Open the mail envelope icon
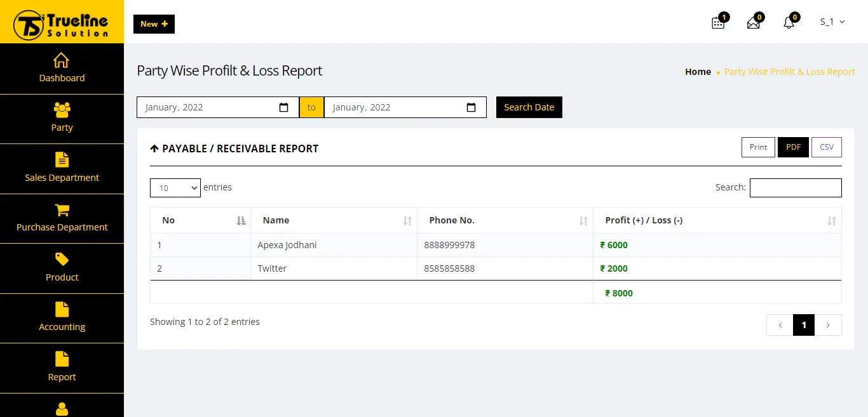This screenshot has width=868, height=417. pyautogui.click(x=754, y=23)
